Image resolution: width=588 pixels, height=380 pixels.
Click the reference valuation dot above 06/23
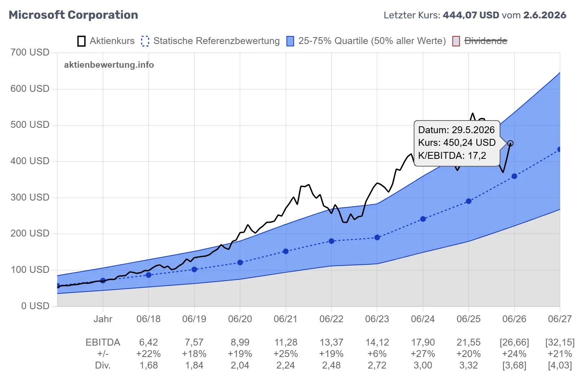377,238
